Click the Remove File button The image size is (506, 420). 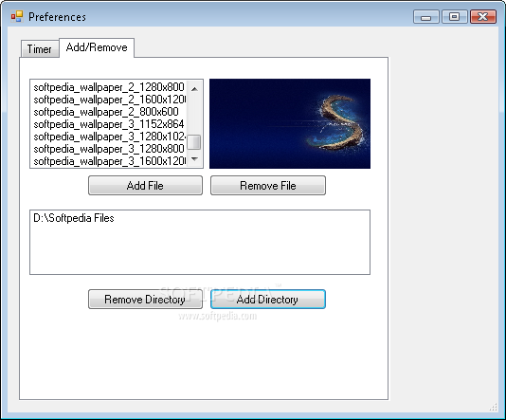point(268,185)
